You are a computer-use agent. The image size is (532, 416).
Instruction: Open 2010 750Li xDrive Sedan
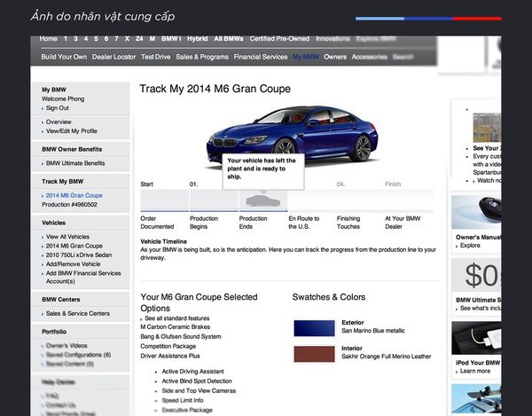(79, 255)
